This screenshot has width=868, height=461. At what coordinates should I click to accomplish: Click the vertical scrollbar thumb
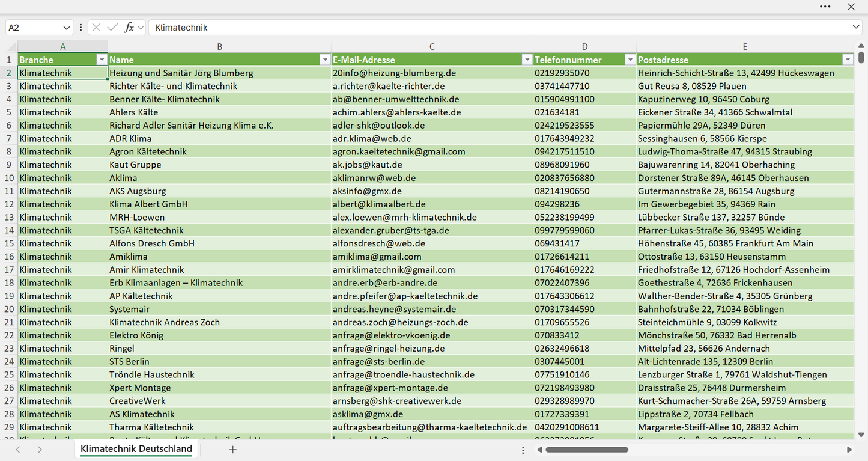(861, 57)
